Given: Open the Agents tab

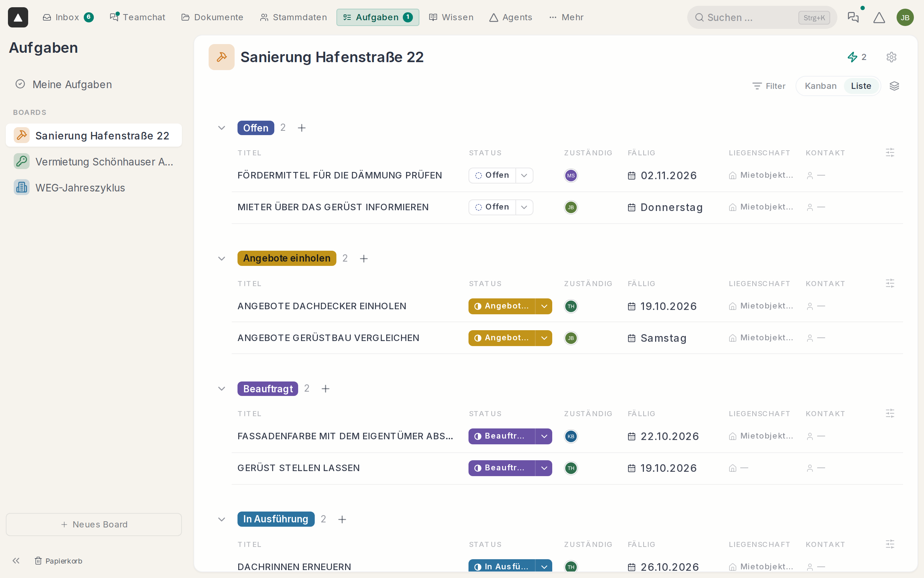Looking at the screenshot, I should [511, 17].
